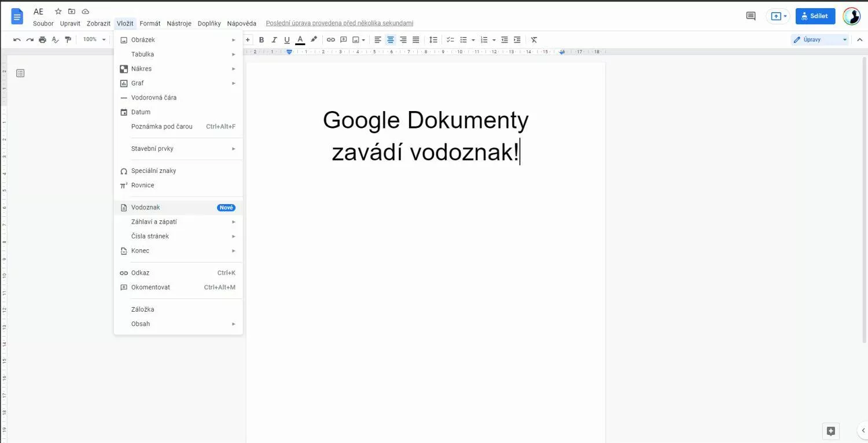Insert a checklist from the toolbar

(450, 40)
